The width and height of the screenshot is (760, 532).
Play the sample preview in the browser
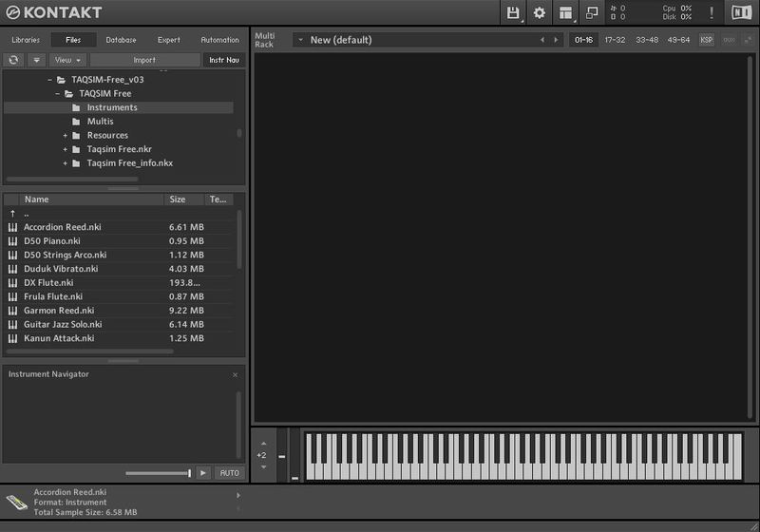point(203,473)
